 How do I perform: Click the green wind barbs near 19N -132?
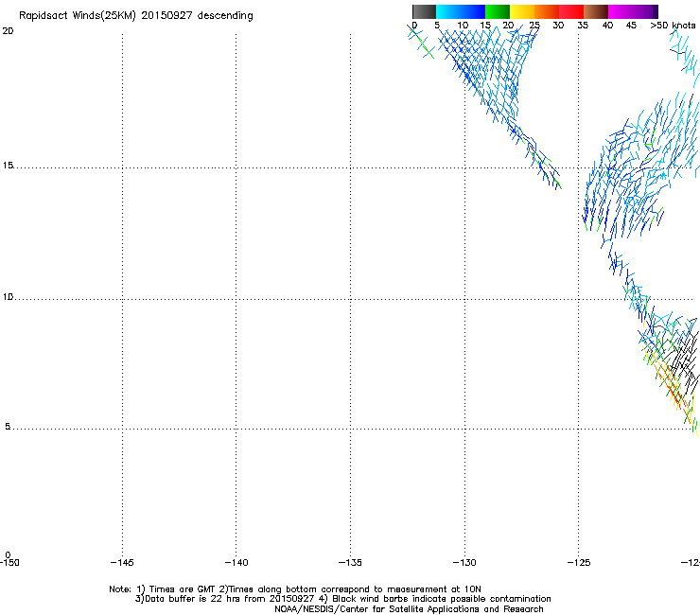(x=423, y=45)
